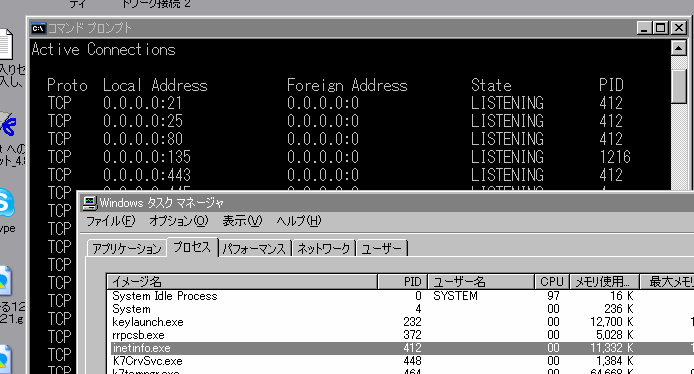Image resolution: width=694 pixels, height=374 pixels.
Task: Open the ファイル(F) menu in Task Manager
Action: (x=110, y=221)
